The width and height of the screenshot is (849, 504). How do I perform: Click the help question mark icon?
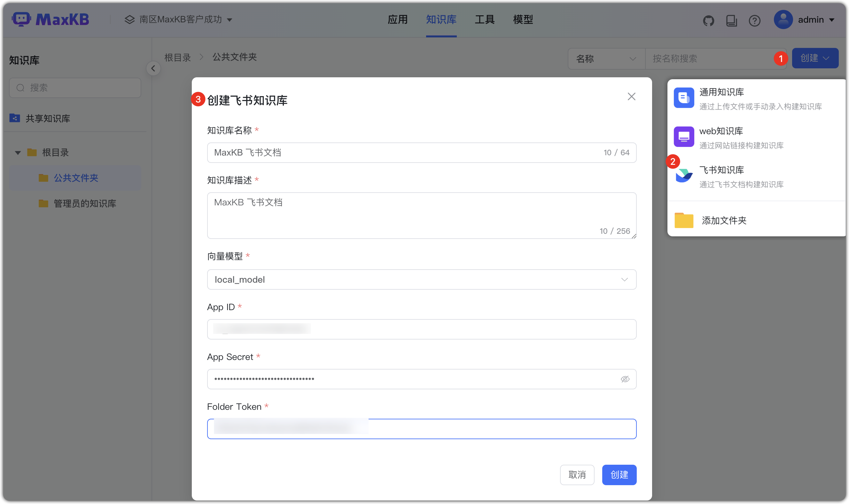[754, 20]
